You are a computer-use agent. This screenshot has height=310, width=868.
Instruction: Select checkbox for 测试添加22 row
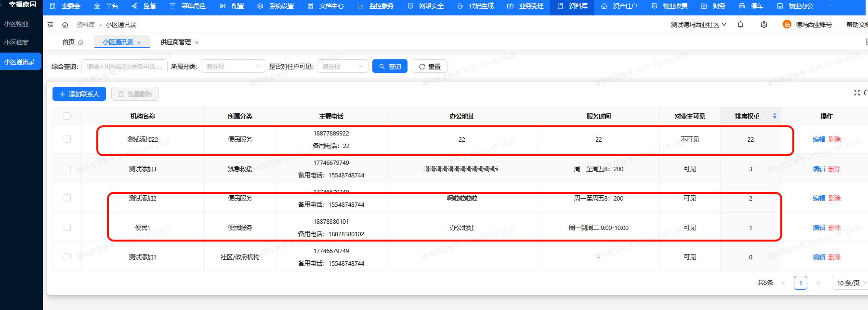pos(67,139)
